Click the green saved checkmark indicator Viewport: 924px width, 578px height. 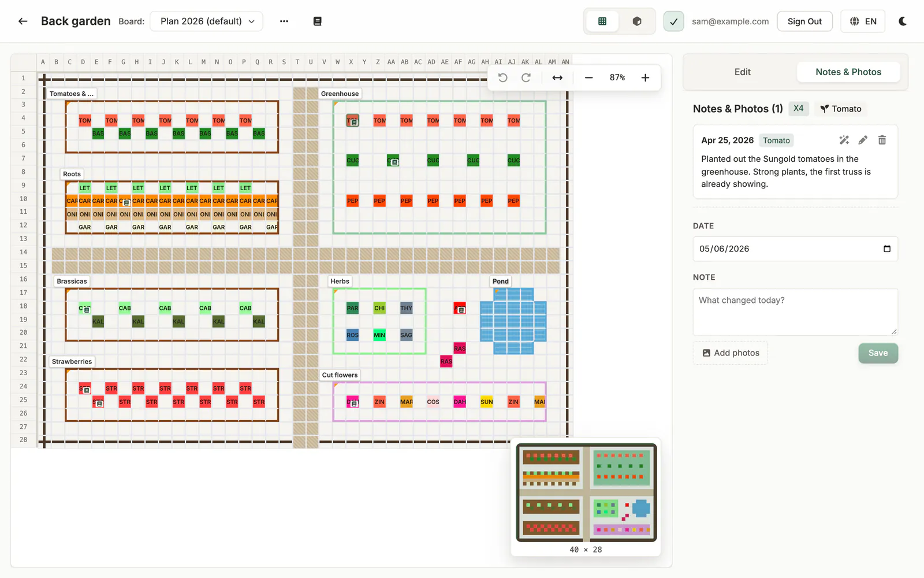(x=673, y=21)
